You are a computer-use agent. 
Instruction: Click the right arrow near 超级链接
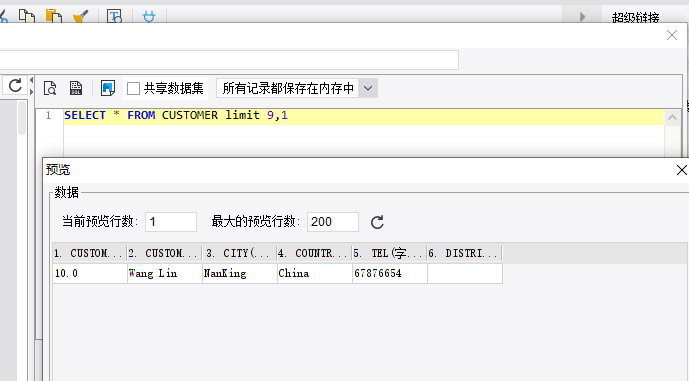pyautogui.click(x=582, y=17)
